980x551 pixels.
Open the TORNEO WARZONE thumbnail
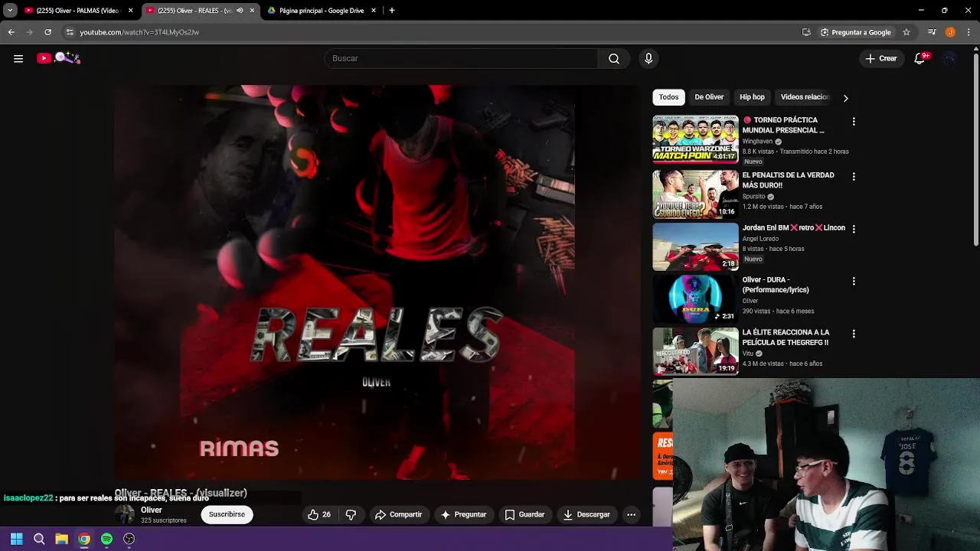click(x=695, y=139)
